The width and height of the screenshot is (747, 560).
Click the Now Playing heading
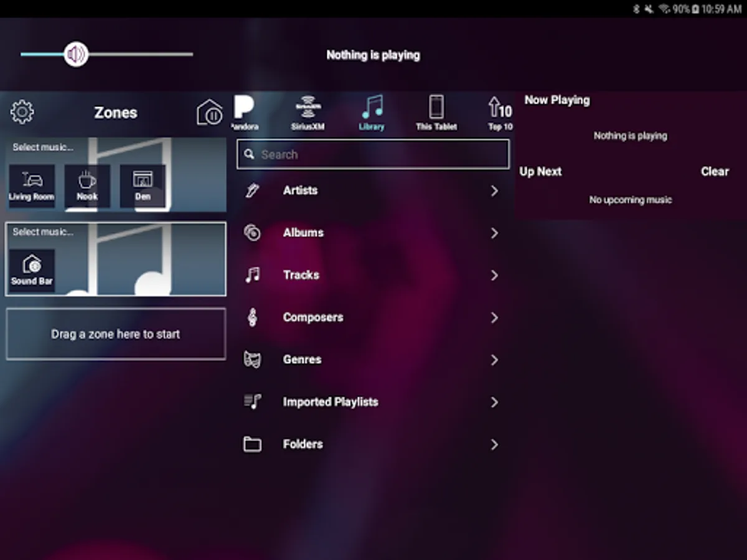coord(557,100)
